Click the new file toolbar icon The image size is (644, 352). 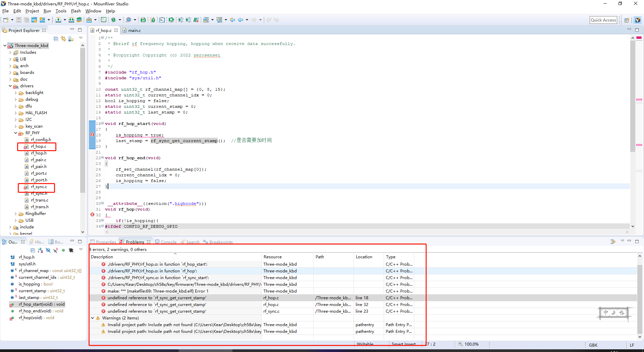pos(6,20)
